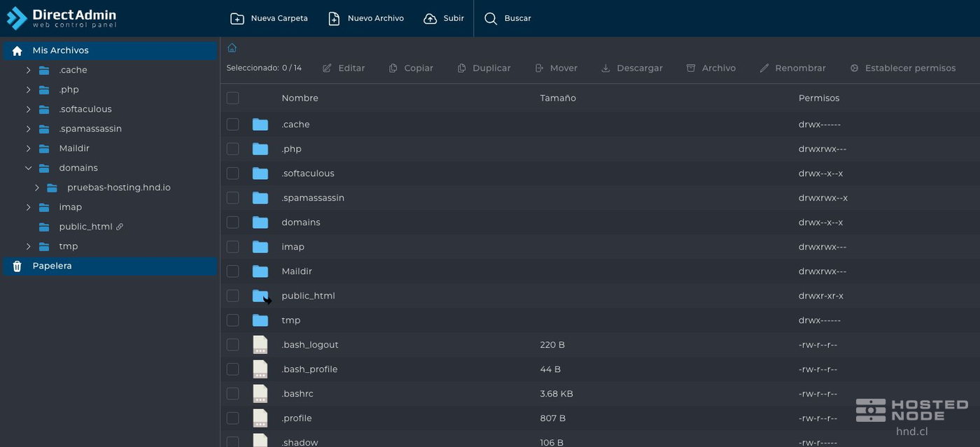Select the Papelera label in sidebar

tap(52, 266)
